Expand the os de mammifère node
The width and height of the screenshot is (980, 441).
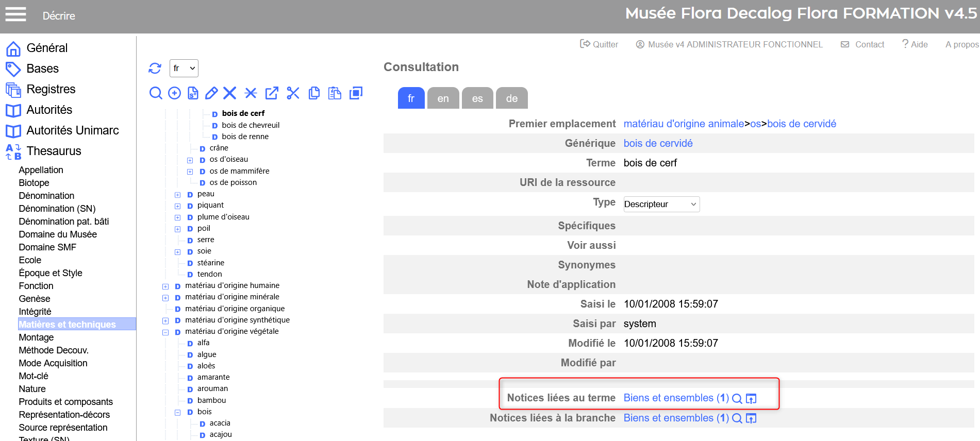(190, 172)
